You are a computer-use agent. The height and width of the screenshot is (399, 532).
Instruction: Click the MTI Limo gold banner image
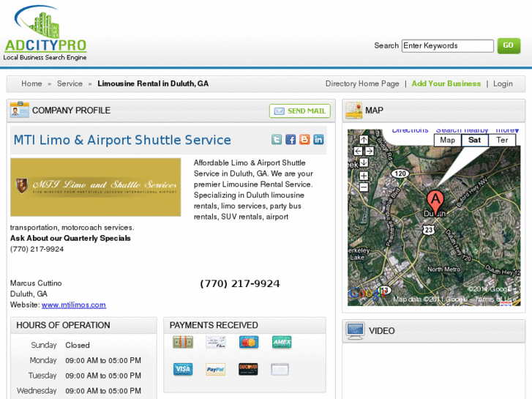pos(95,187)
